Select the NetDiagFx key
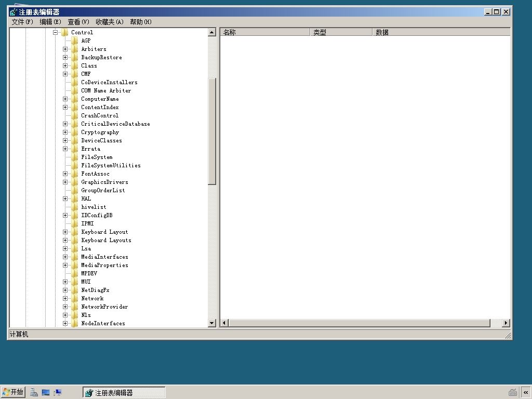This screenshot has width=532, height=399. tap(95, 290)
